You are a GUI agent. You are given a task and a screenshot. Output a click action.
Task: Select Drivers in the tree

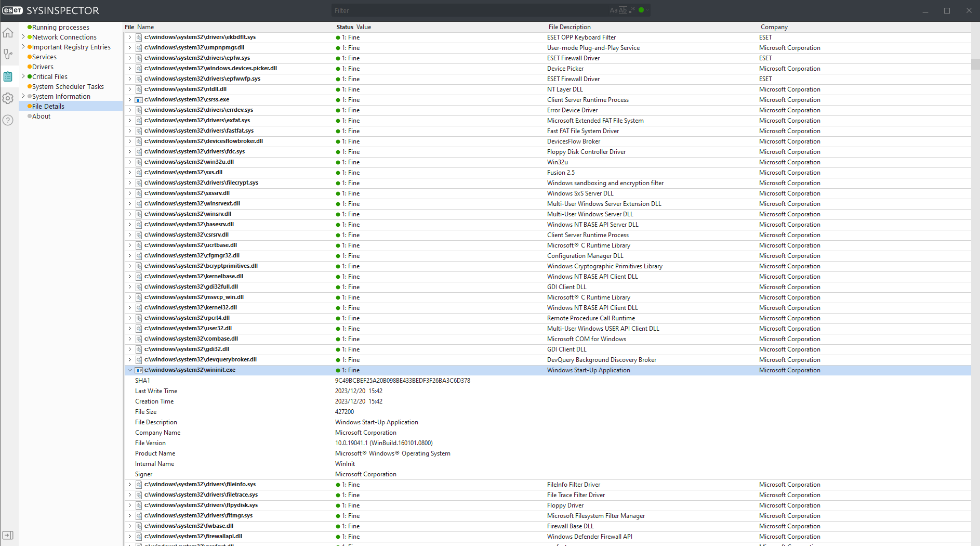43,67
